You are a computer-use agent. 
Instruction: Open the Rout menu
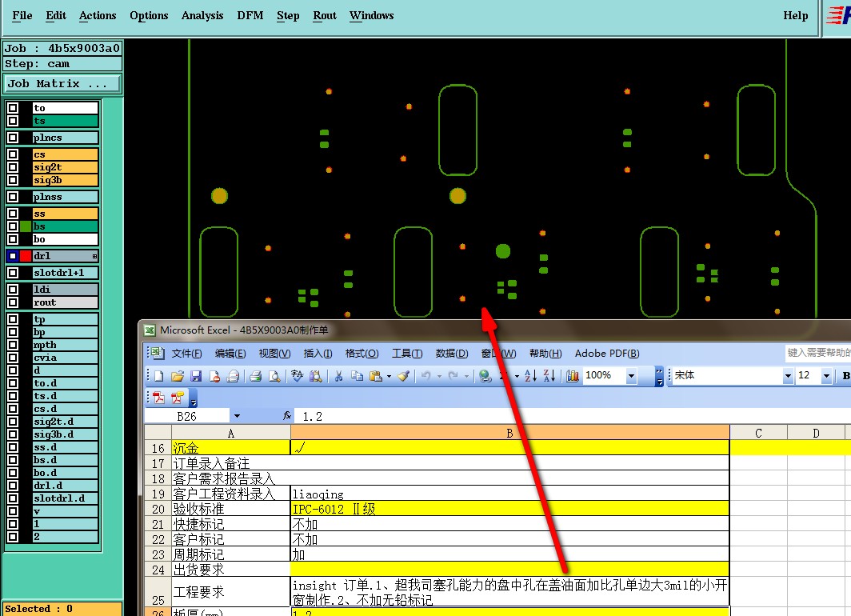[x=325, y=16]
